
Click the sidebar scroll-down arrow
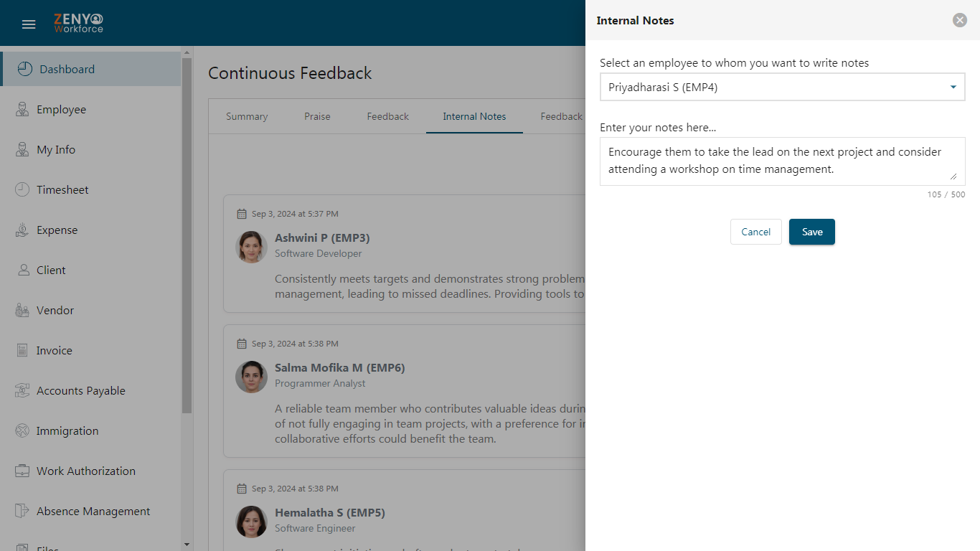pyautogui.click(x=187, y=545)
